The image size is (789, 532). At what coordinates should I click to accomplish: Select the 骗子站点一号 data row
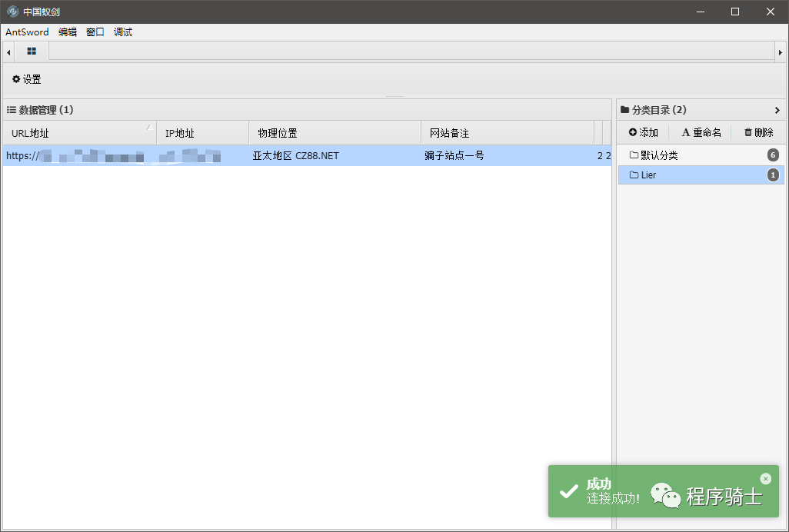pos(454,156)
